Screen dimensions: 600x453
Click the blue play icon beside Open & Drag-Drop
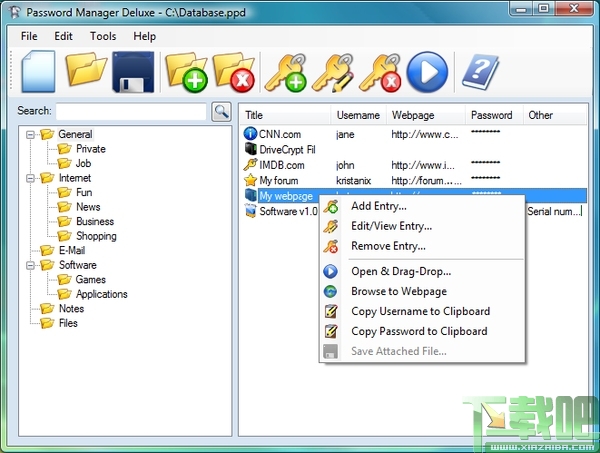point(330,271)
